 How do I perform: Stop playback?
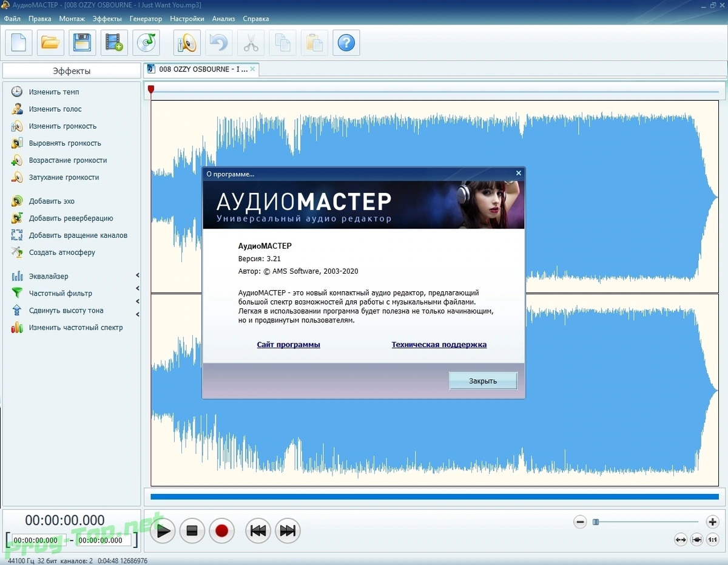coord(192,531)
